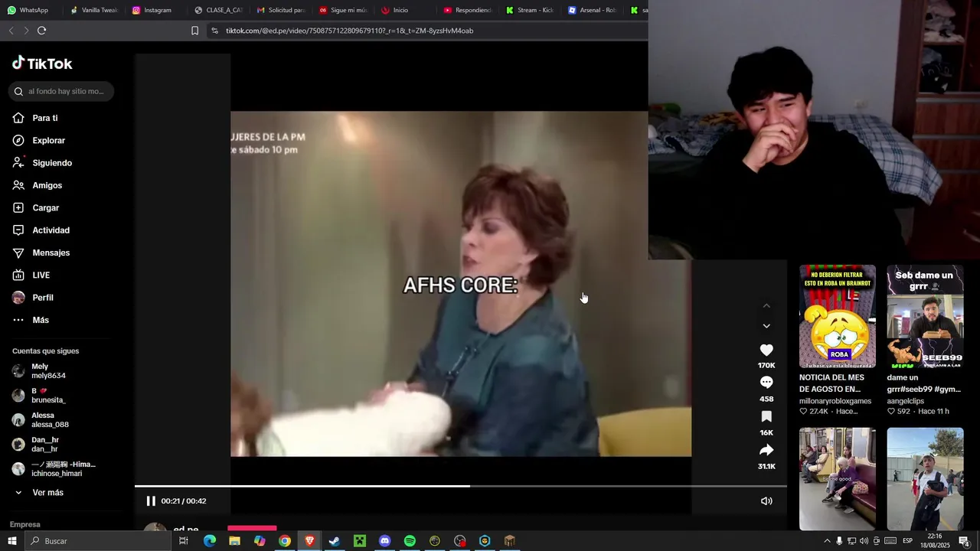Go back in browser history
The height and width of the screenshot is (551, 980).
click(x=11, y=31)
